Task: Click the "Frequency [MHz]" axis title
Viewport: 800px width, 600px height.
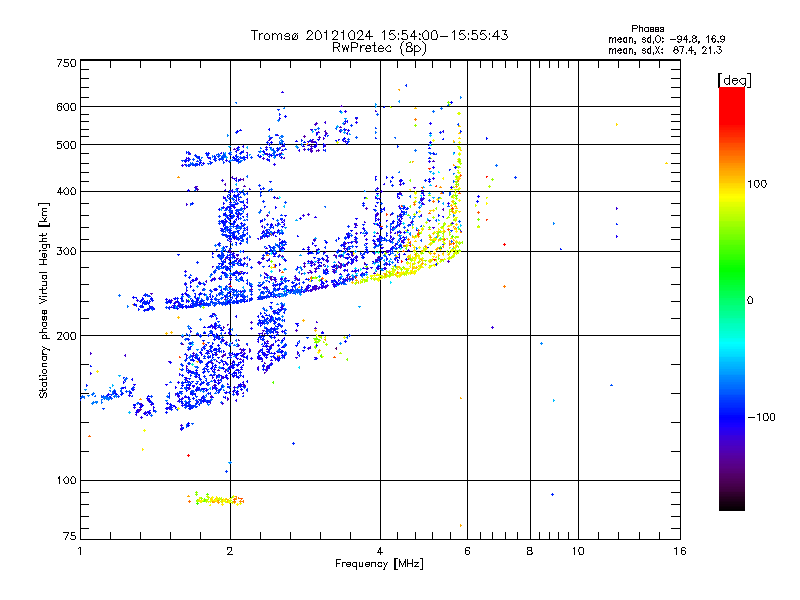Action: (379, 564)
